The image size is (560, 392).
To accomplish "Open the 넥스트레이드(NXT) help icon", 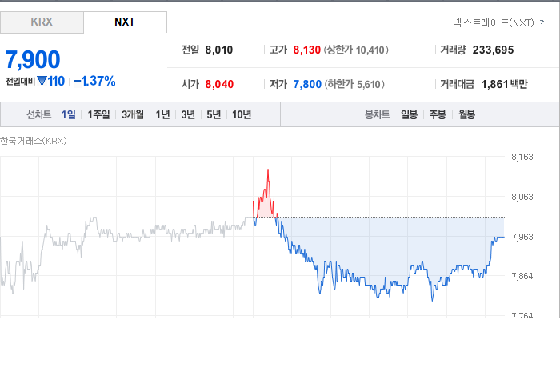I will [x=542, y=22].
